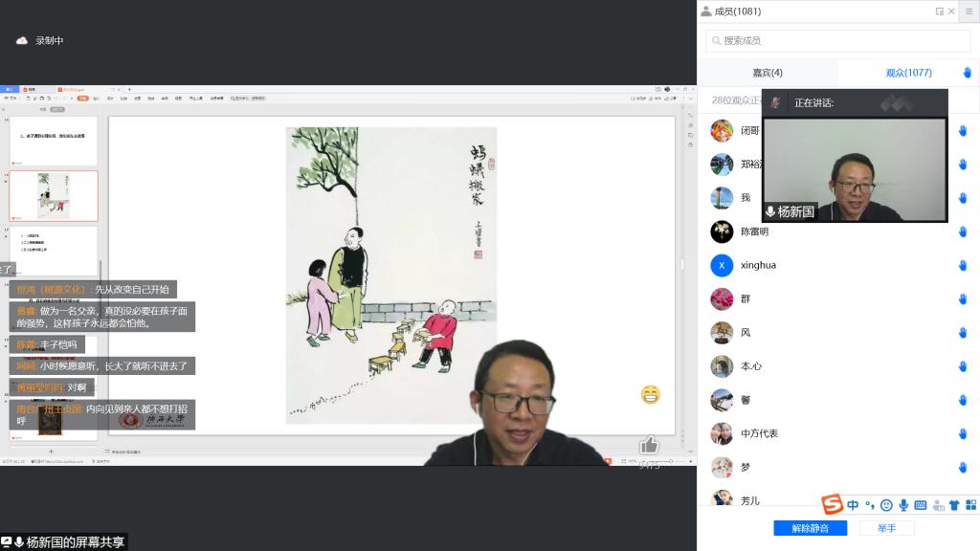980x551 pixels.
Task: Pop out the members panel window
Action: [x=939, y=11]
